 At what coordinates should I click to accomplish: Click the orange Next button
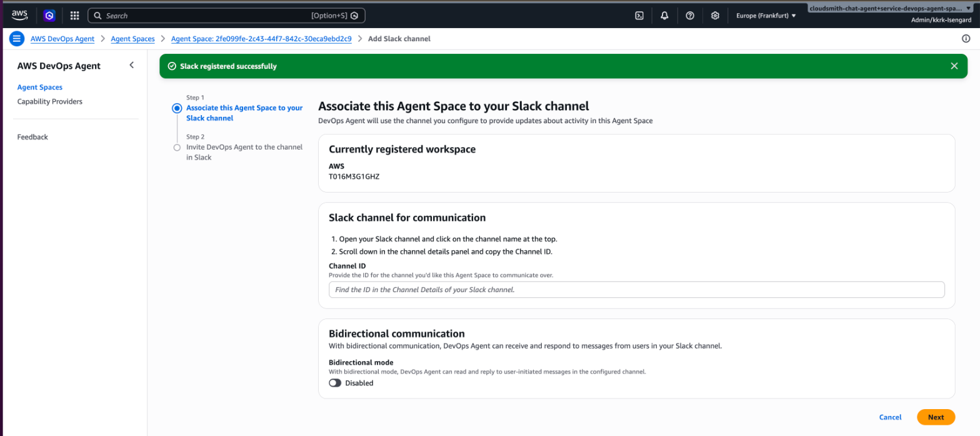pyautogui.click(x=936, y=417)
